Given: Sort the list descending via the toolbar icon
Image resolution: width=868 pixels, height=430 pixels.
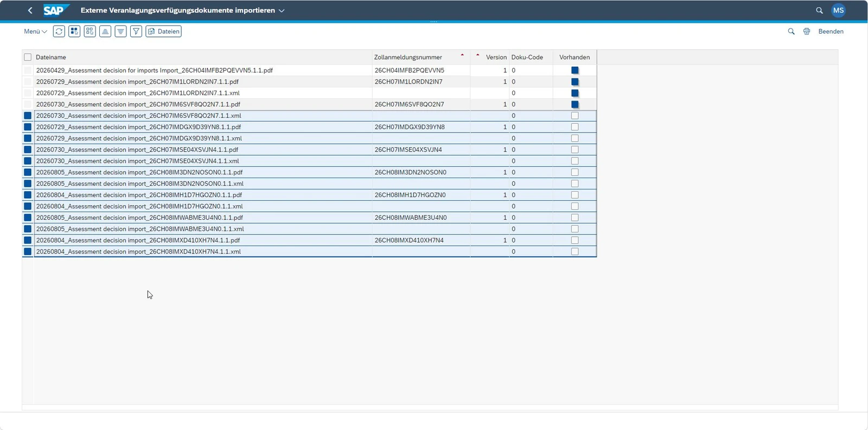Looking at the screenshot, I should (x=121, y=31).
